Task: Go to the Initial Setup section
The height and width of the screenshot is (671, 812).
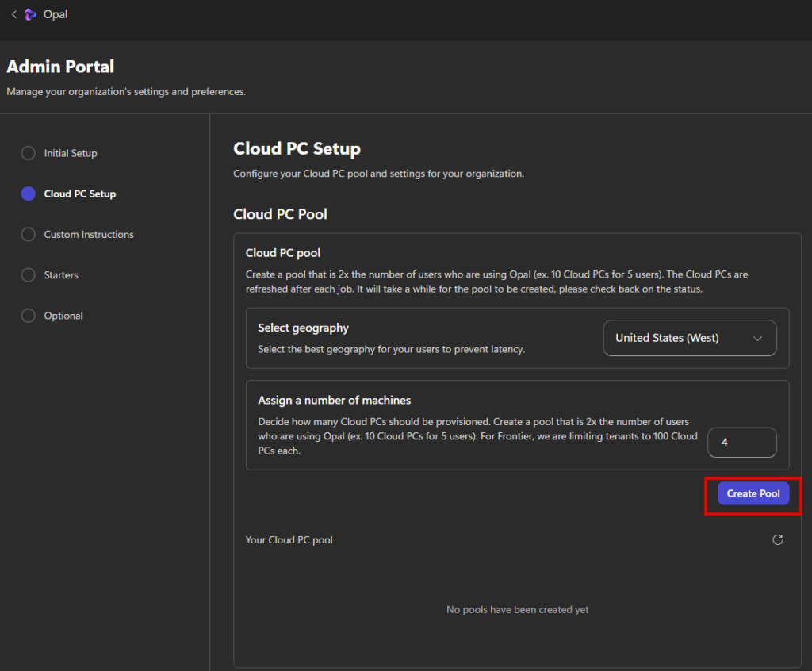Action: [71, 153]
